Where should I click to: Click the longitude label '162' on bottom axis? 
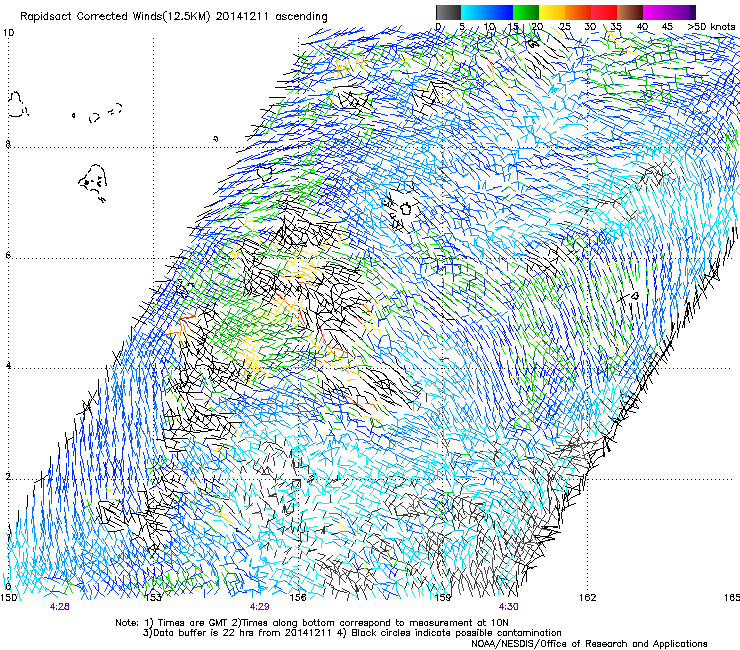[588, 598]
